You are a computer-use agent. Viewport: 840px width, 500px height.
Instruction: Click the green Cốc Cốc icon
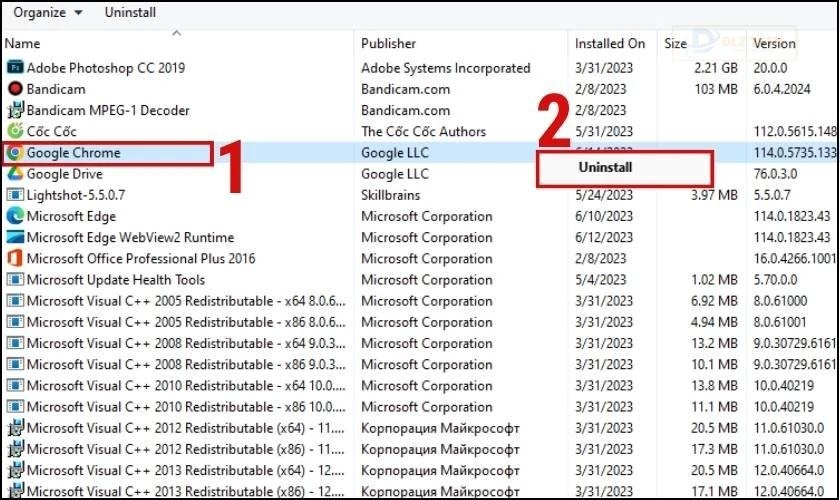[x=15, y=131]
